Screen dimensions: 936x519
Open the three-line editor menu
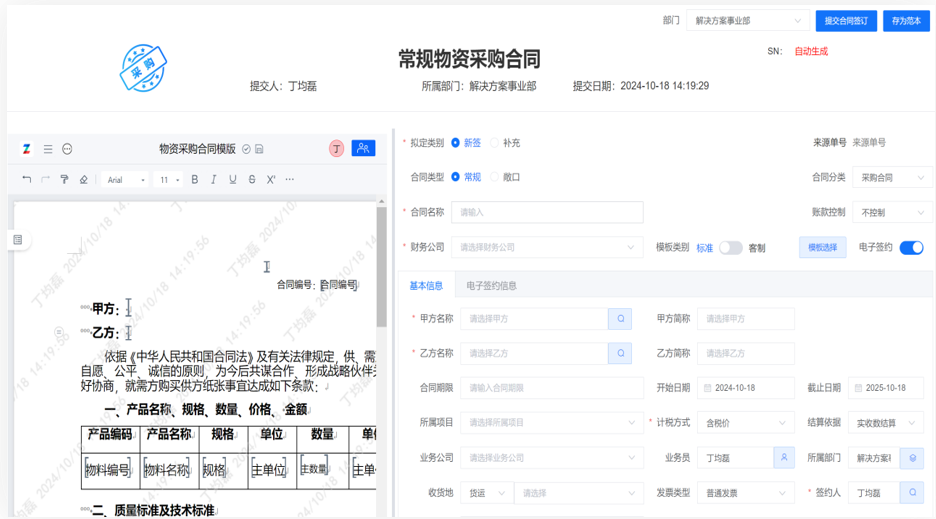pyautogui.click(x=47, y=149)
